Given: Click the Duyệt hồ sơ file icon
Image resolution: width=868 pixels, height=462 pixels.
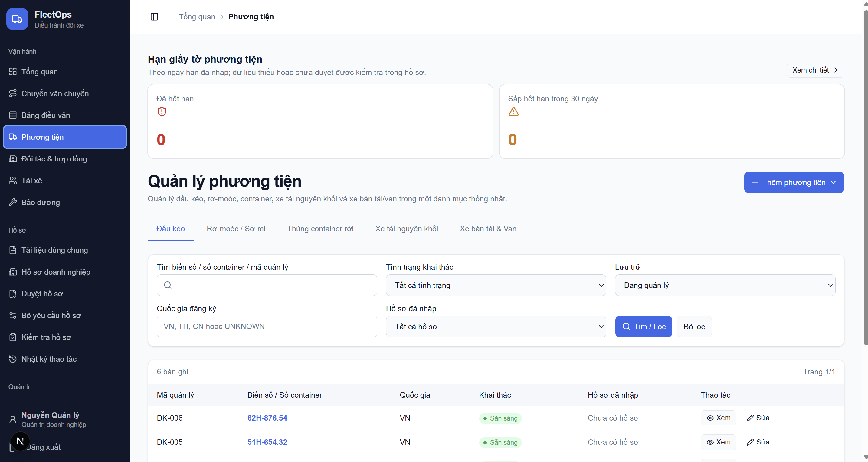Looking at the screenshot, I should (13, 294).
